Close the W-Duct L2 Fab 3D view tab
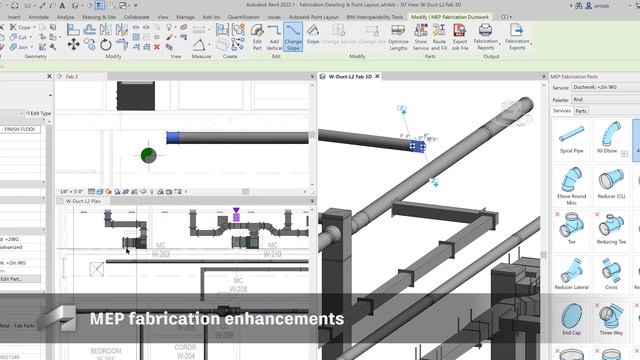This screenshot has width=640, height=360. click(378, 76)
